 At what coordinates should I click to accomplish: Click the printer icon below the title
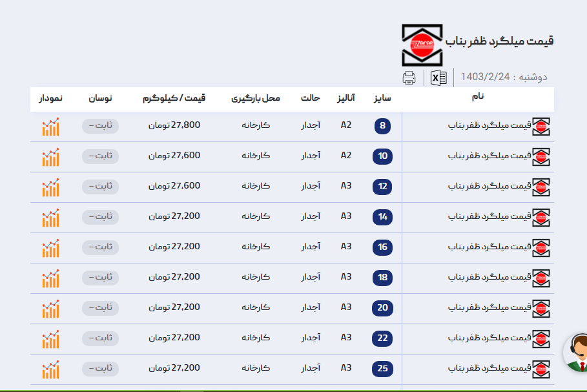click(409, 78)
